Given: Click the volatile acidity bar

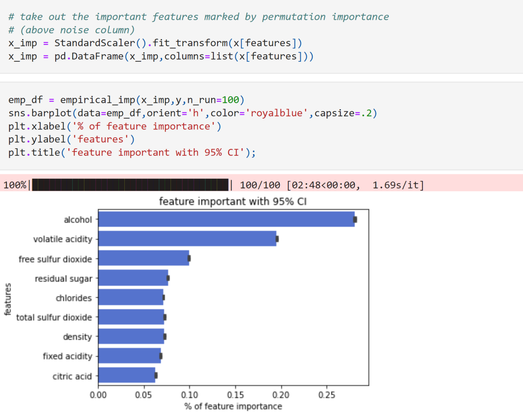Looking at the screenshot, I should (187, 239).
